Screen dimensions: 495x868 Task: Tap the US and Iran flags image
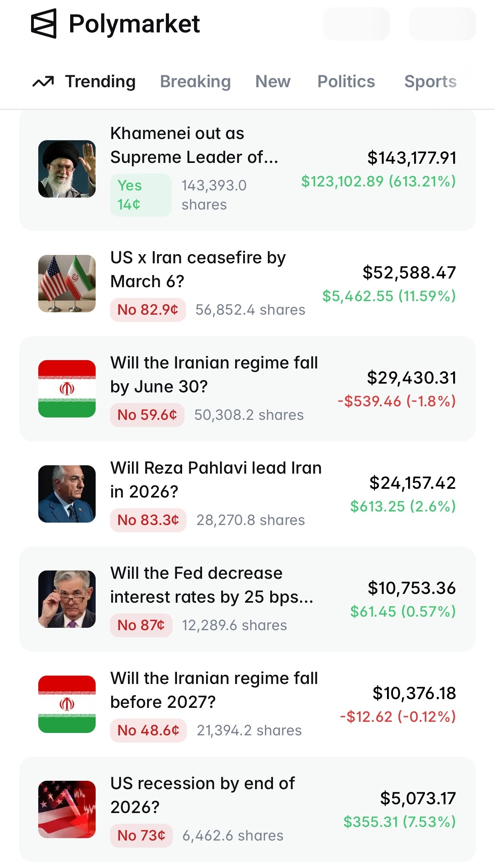point(67,284)
